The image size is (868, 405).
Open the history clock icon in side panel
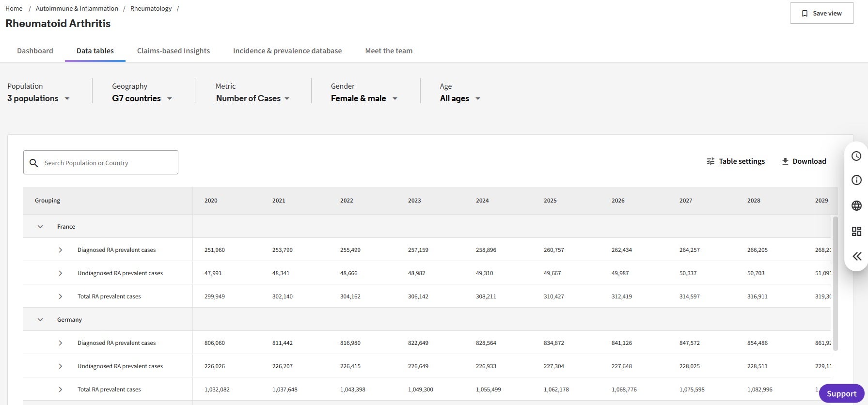(x=856, y=156)
